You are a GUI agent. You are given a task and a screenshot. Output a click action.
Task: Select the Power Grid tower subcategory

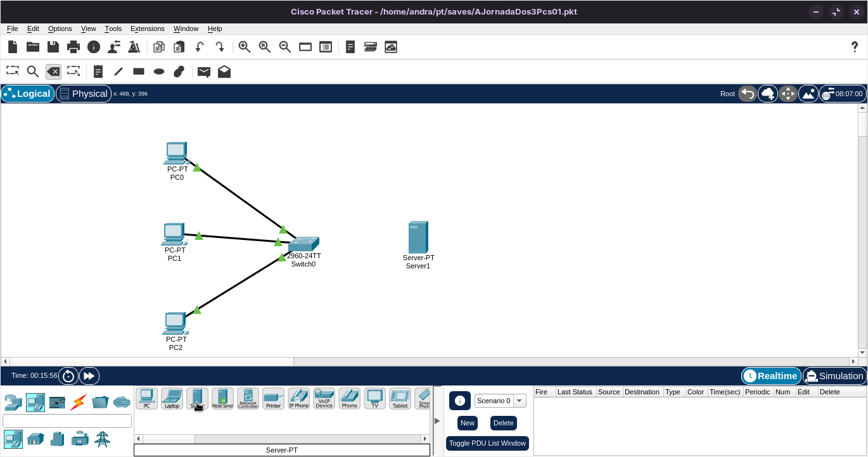point(102,439)
